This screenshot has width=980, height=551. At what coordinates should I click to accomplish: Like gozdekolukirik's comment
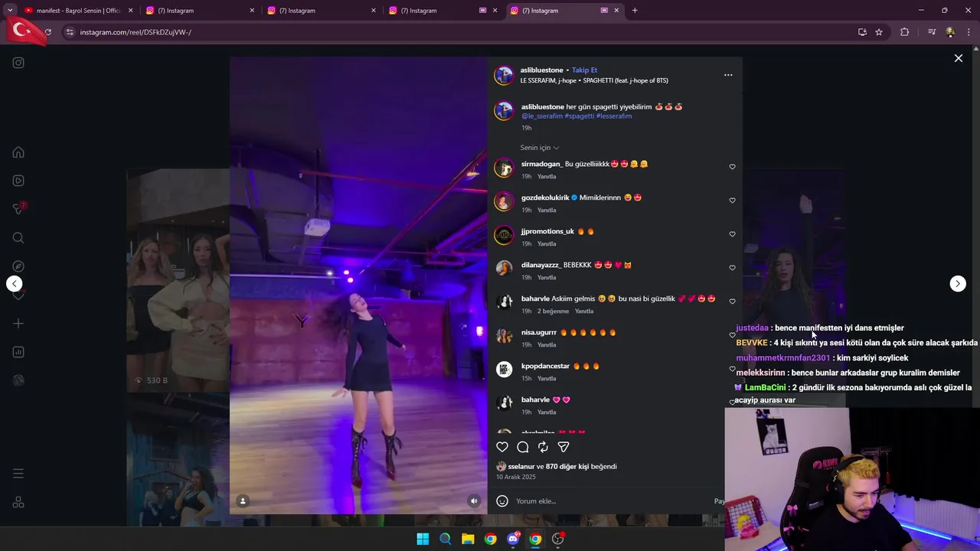click(732, 201)
